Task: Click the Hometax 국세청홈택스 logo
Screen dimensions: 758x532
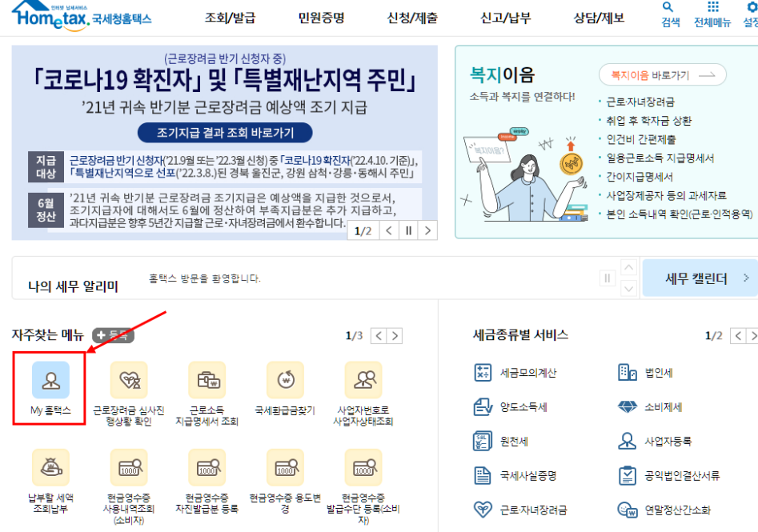Action: coord(81,15)
